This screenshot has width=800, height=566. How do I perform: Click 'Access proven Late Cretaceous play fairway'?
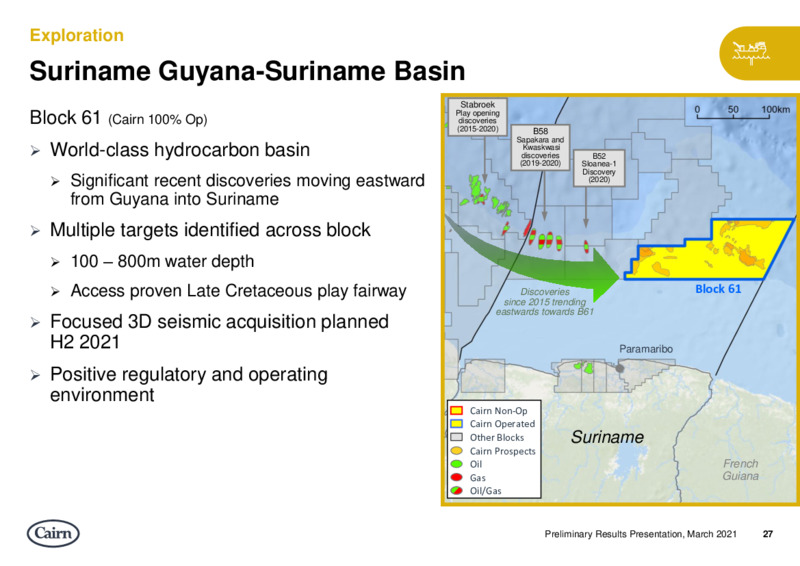click(x=238, y=291)
